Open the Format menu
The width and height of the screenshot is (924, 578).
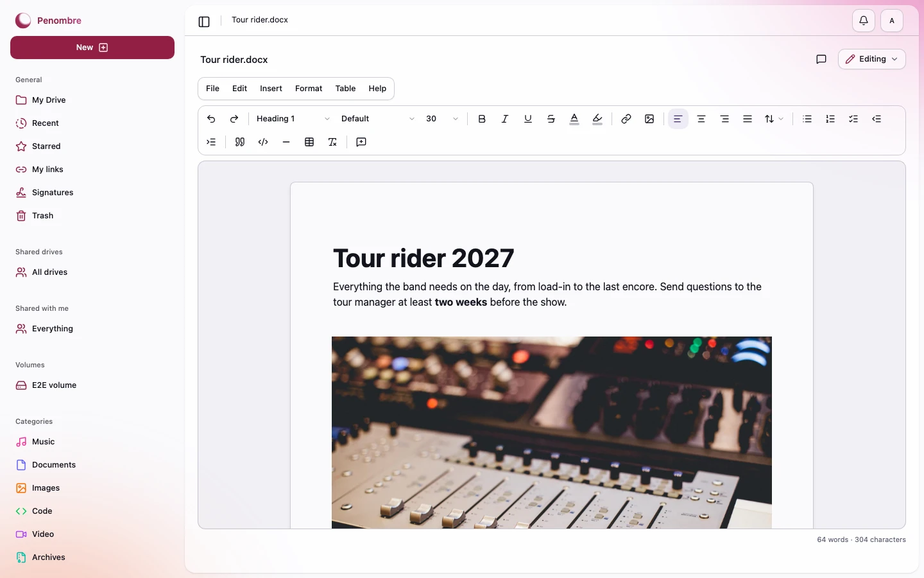coord(309,89)
